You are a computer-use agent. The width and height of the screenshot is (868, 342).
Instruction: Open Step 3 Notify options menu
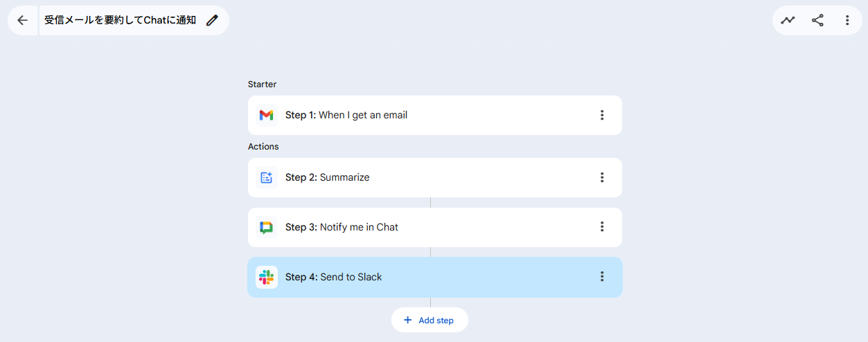tap(602, 227)
